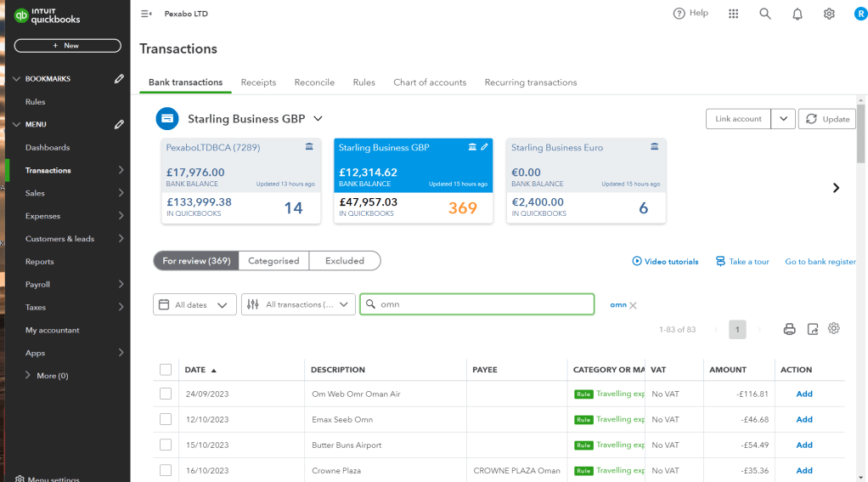Expand the Payroll submenu
The width and height of the screenshot is (868, 482).
[x=121, y=284]
